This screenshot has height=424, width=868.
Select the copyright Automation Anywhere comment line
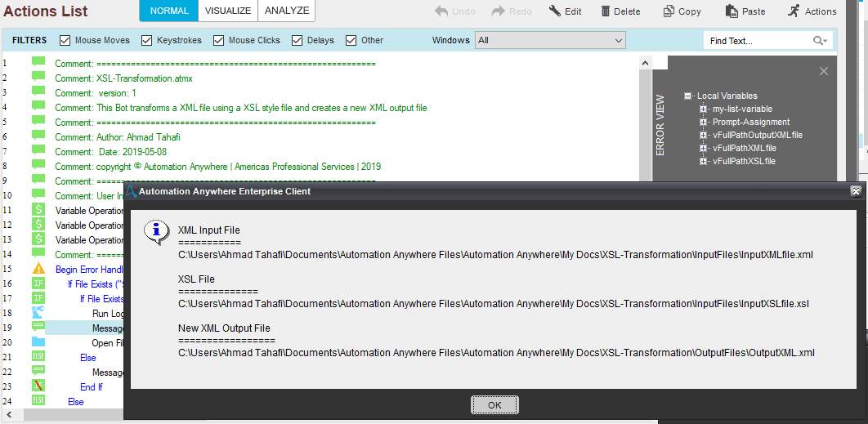click(x=218, y=167)
